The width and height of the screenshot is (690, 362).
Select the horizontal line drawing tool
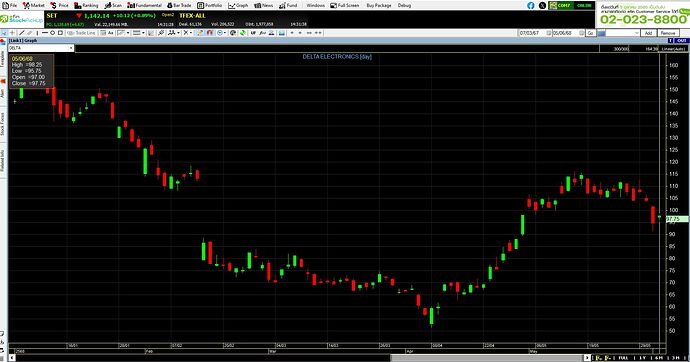click(45, 33)
